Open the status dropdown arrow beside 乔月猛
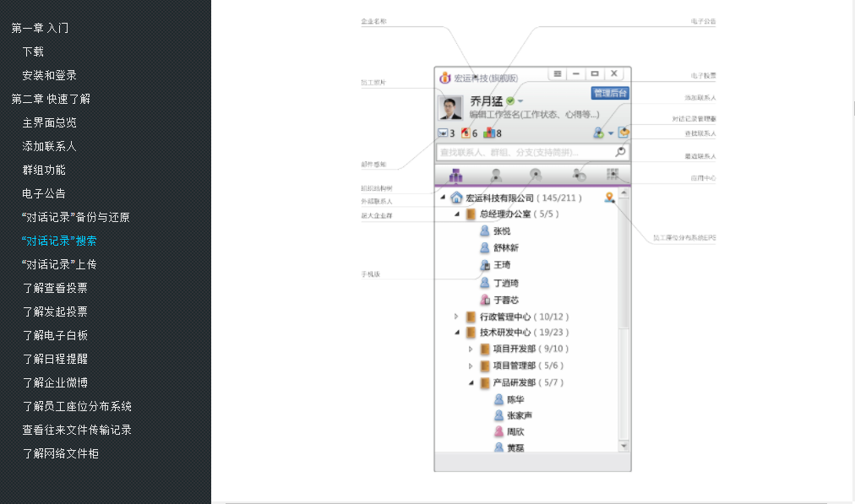The image size is (855, 504). [520, 100]
